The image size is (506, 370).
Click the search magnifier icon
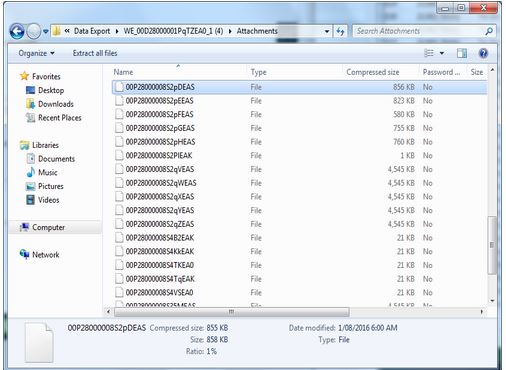click(x=489, y=31)
